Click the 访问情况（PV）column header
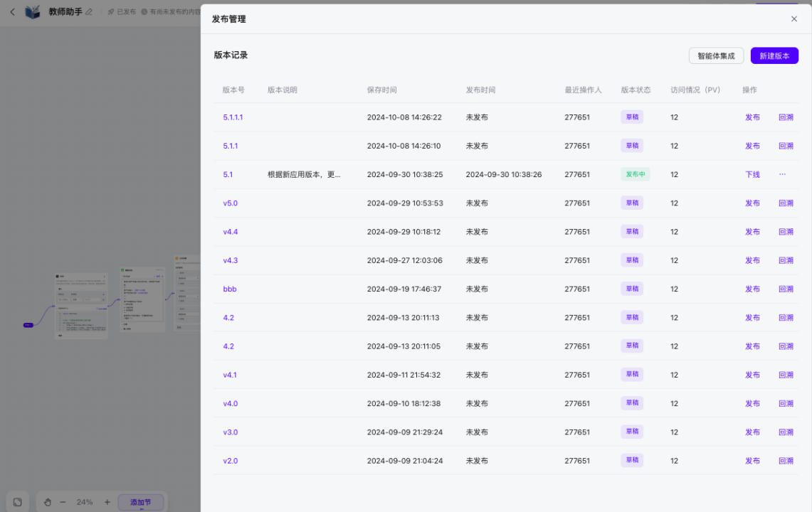 [x=695, y=90]
